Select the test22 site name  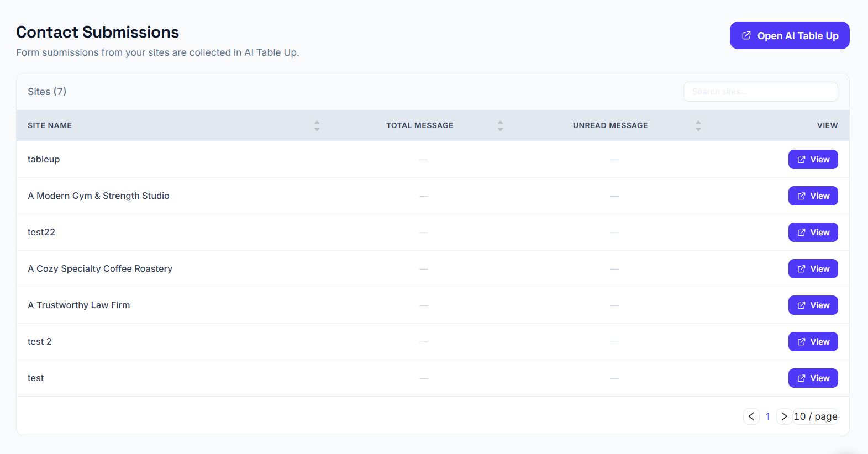pyautogui.click(x=41, y=232)
